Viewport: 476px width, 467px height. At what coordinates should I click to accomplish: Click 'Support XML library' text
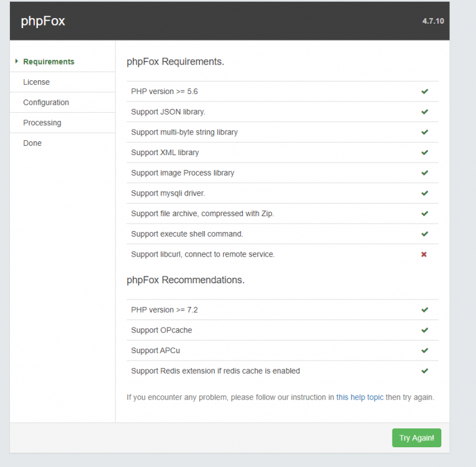coord(165,153)
